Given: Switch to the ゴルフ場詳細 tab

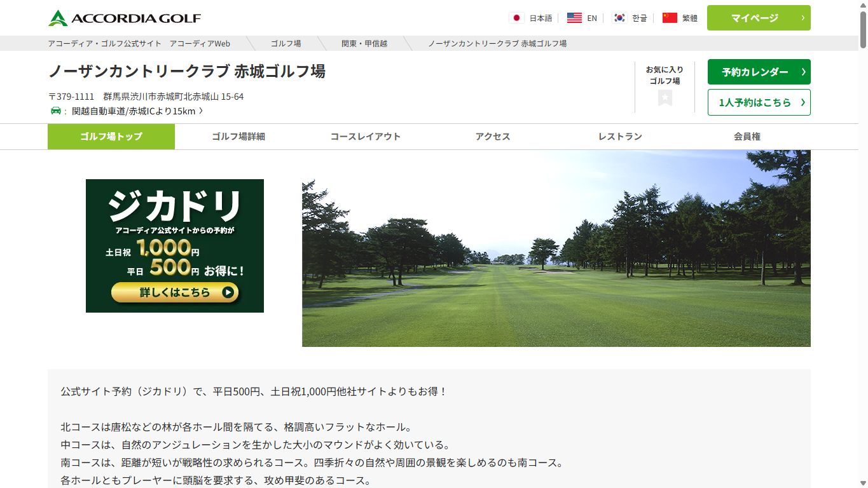Looking at the screenshot, I should point(238,137).
